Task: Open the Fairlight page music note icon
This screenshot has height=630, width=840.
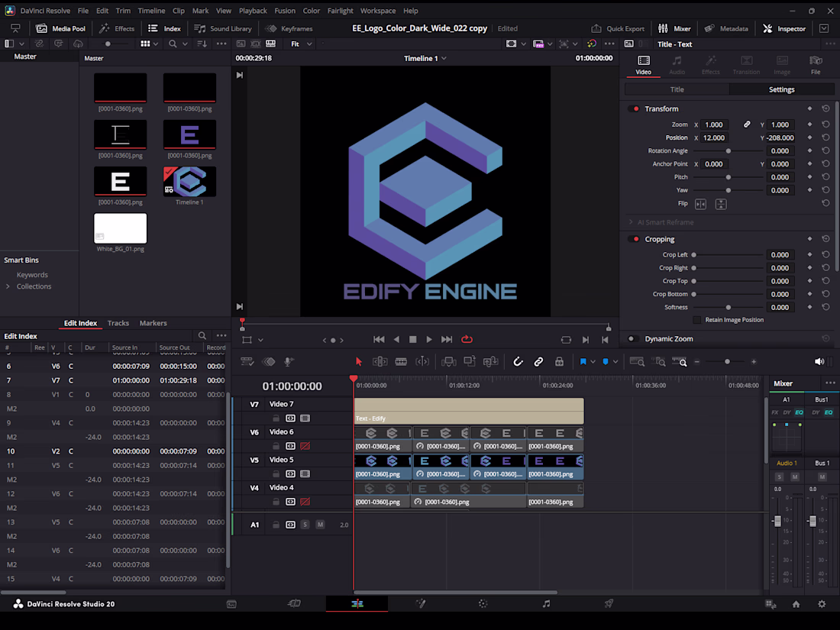Action: (546, 604)
